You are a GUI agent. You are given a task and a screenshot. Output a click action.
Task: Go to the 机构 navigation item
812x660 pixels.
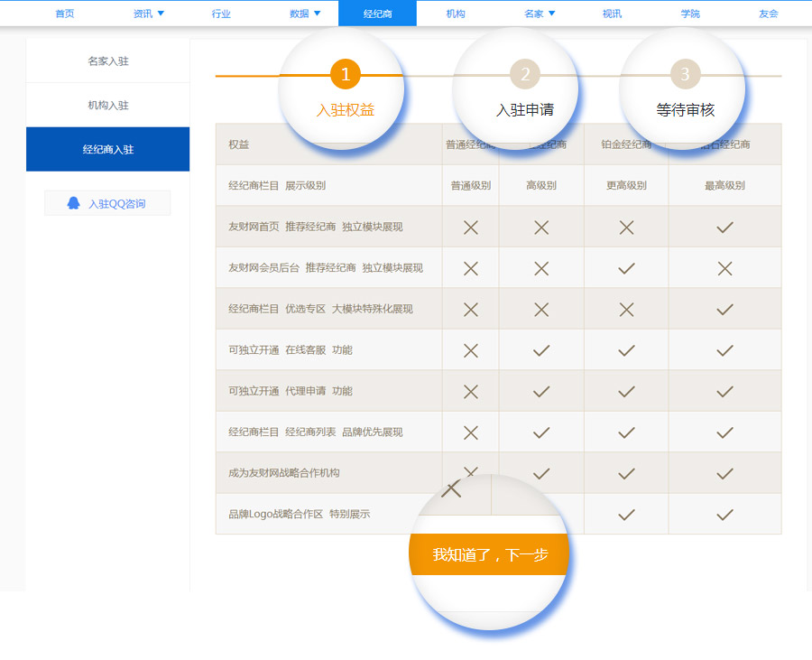pyautogui.click(x=456, y=14)
